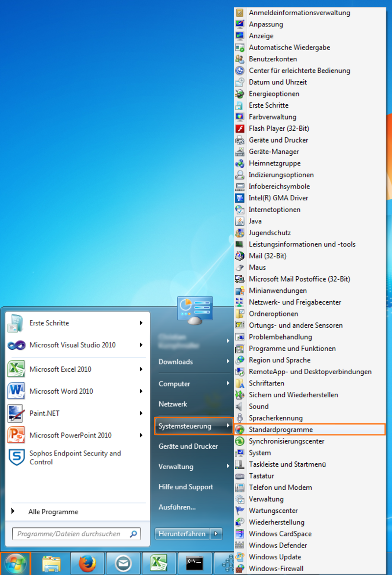Viewport: 392px width, 575px height.
Task: Open the mail client taskbar icon
Action: coord(123,564)
